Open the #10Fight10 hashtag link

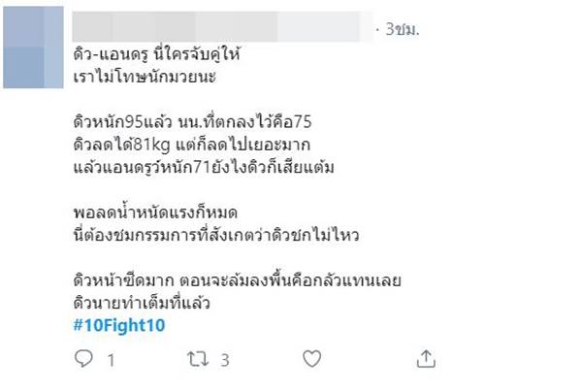tap(118, 324)
